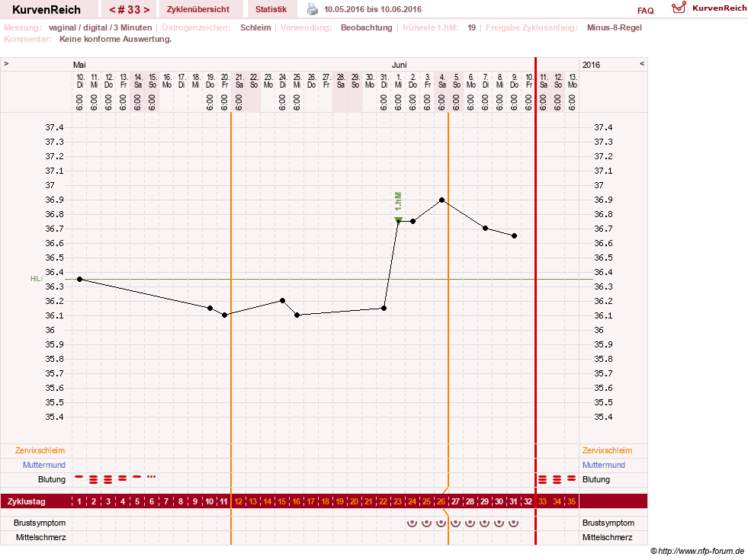The image size is (748, 560).
Task: Click the 'Minus-8-Regel' value text
Action: coord(615,27)
